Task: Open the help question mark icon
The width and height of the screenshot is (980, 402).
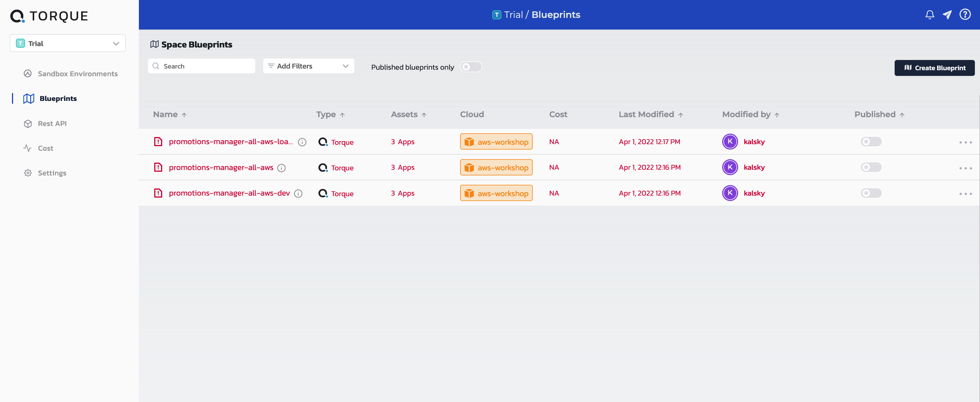Action: coord(965,15)
